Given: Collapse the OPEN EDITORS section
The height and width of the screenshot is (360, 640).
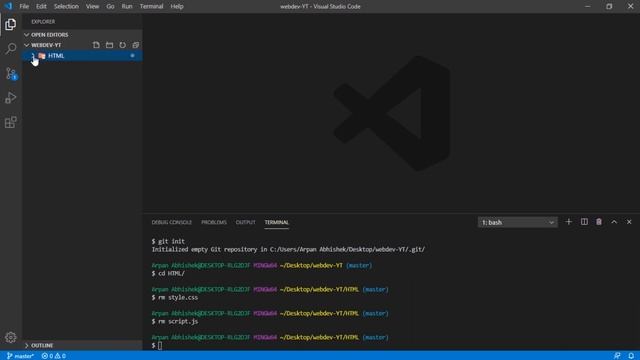Looking at the screenshot, I should click(27, 35).
